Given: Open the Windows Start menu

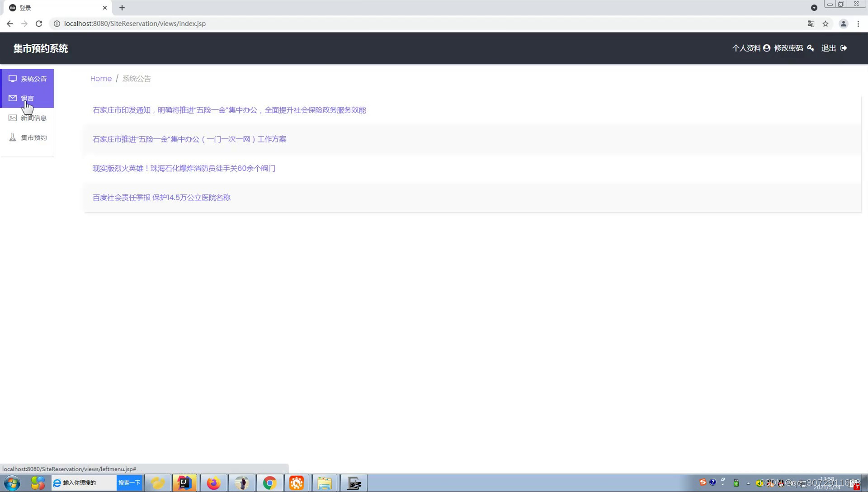Looking at the screenshot, I should tap(12, 483).
